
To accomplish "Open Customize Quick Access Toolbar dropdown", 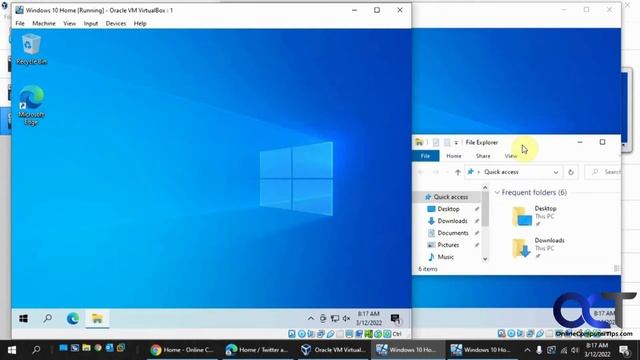I will click(456, 142).
